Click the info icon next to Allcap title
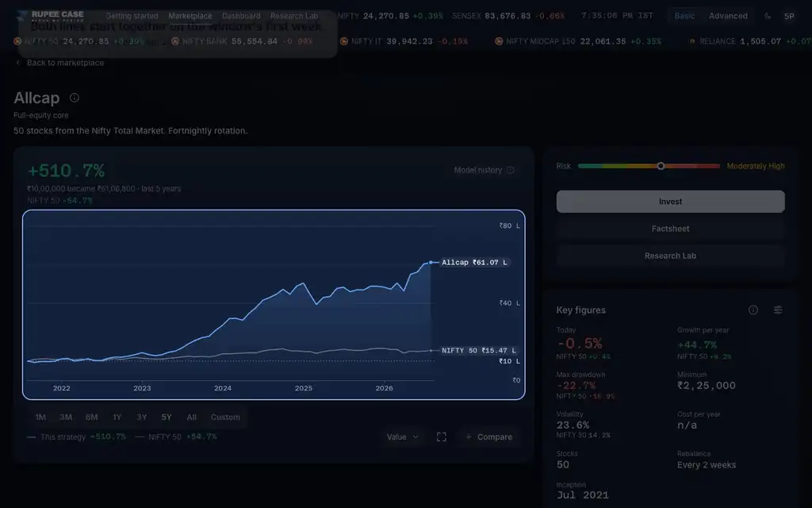 click(75, 98)
